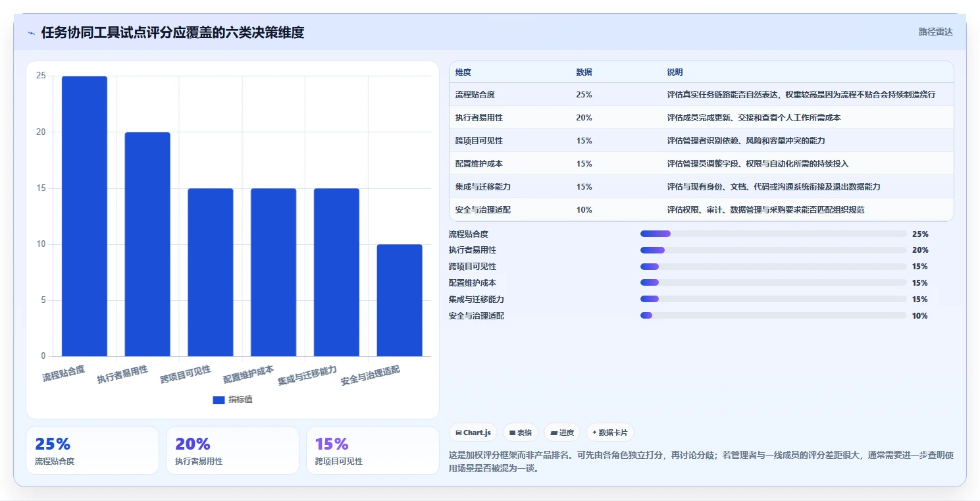Click the 指标值 legend label
This screenshot has height=501, width=980.
pyautogui.click(x=240, y=400)
